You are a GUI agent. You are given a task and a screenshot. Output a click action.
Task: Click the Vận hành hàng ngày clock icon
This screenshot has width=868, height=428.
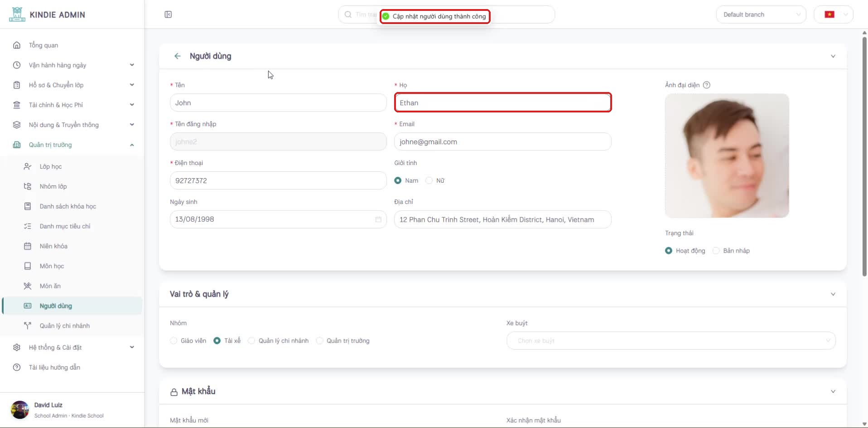17,65
